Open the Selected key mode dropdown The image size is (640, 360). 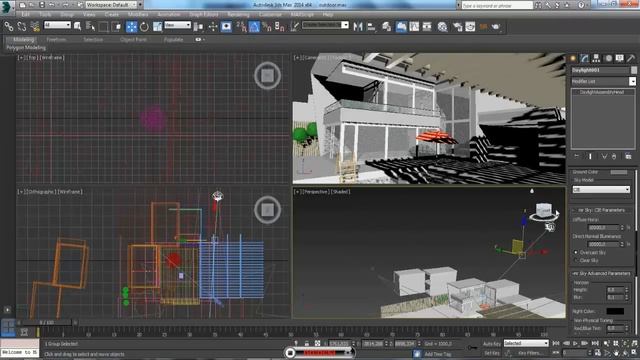pyautogui.click(x=526, y=343)
